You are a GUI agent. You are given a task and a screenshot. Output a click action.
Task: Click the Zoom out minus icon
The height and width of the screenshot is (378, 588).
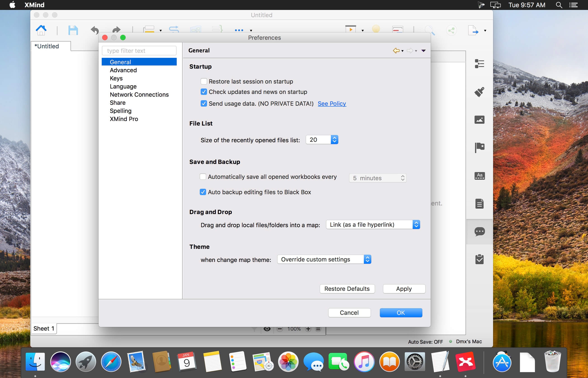coord(280,329)
